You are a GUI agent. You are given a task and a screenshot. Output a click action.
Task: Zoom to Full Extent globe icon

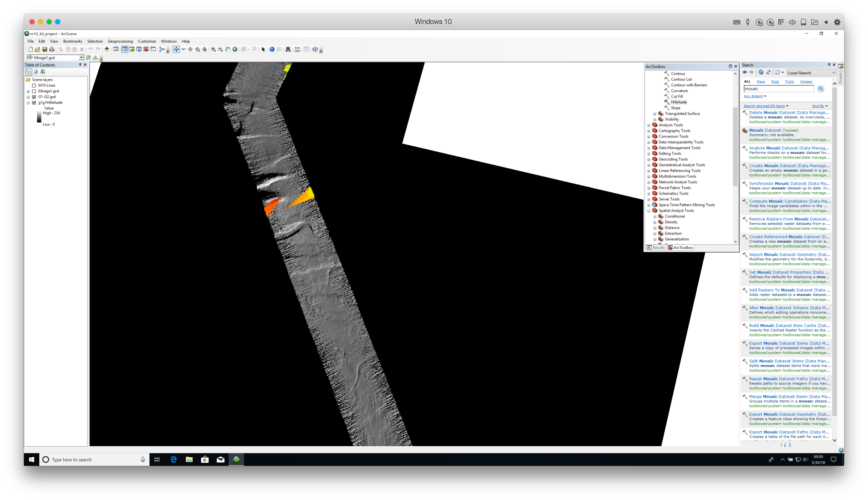point(235,50)
